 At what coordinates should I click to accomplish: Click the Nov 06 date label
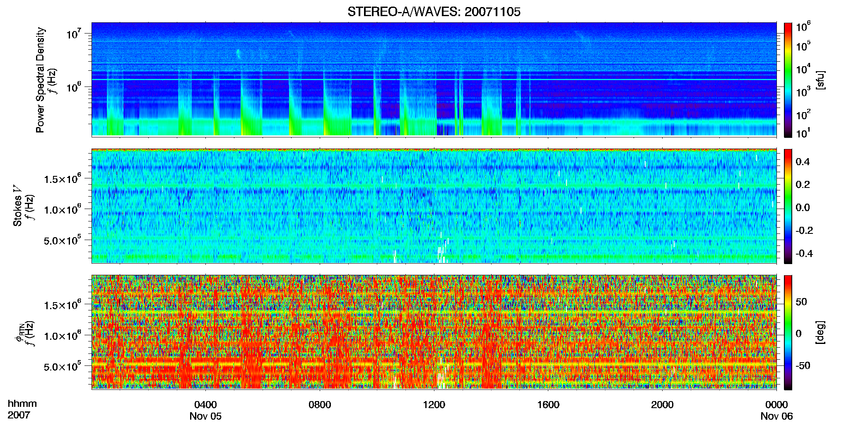(776, 416)
